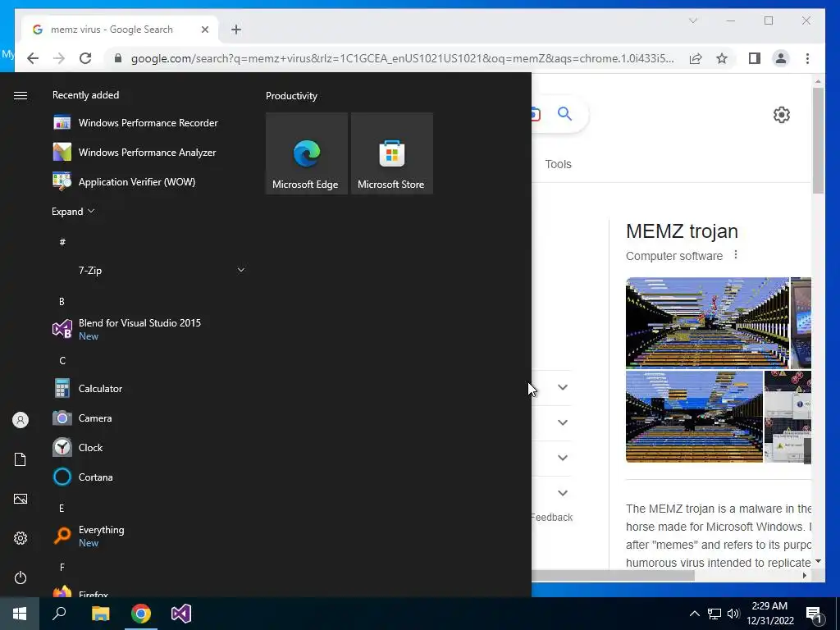Jump to the 'F' letter group header
Screen dimensions: 840x630
62,567
